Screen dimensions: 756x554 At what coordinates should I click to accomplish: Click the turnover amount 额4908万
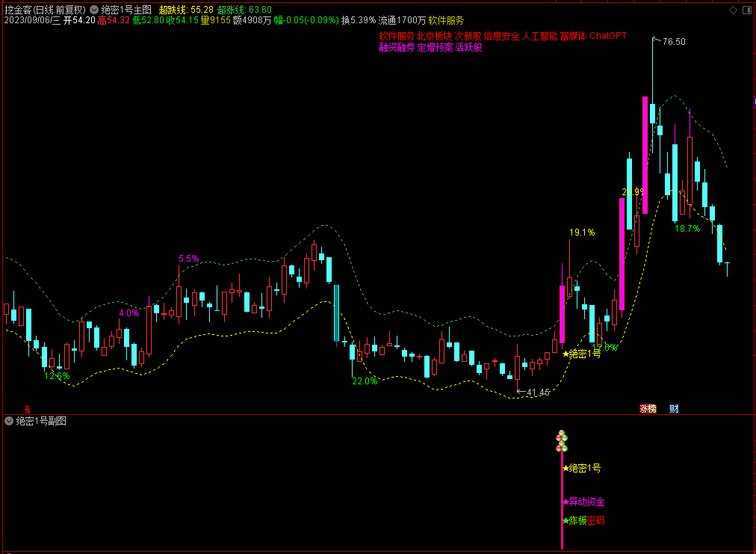click(252, 21)
